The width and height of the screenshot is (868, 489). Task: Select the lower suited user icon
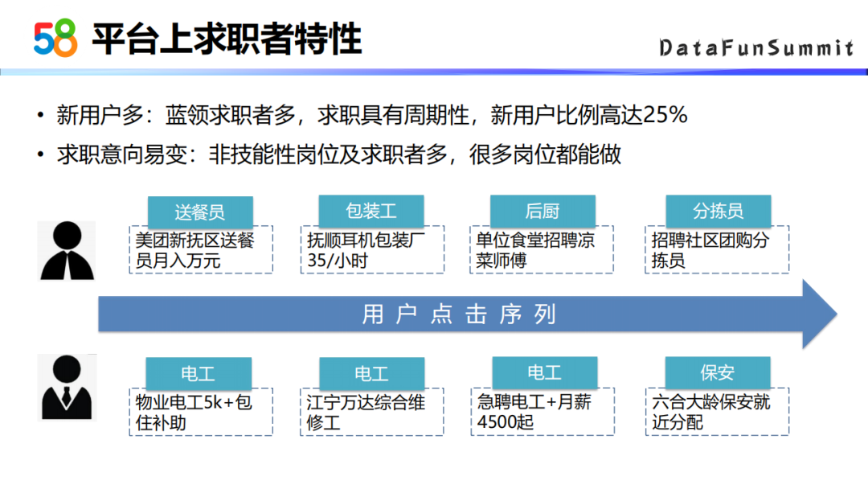tap(67, 388)
